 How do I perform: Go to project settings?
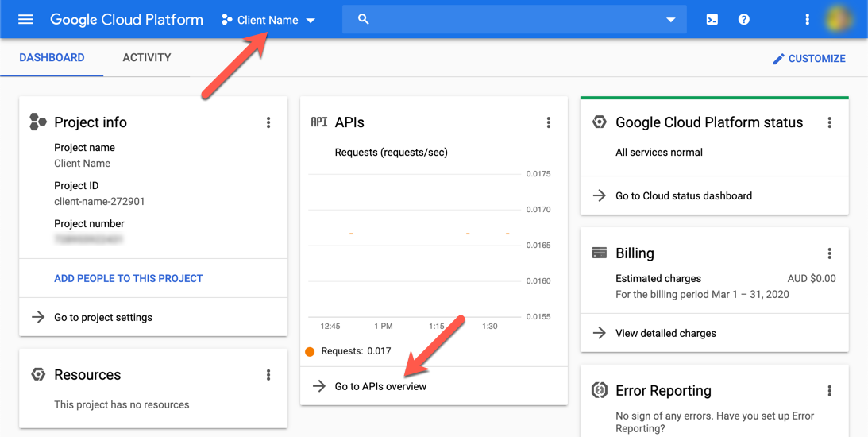pos(103,317)
